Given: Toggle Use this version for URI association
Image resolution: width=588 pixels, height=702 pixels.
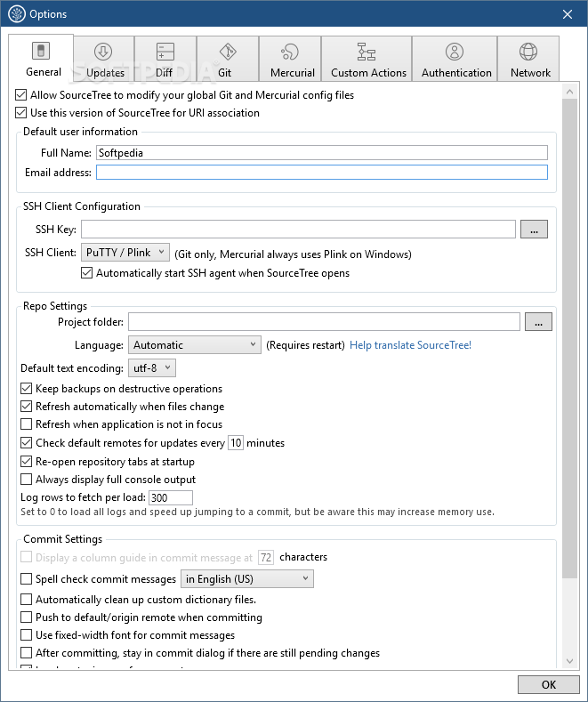Looking at the screenshot, I should (21, 112).
